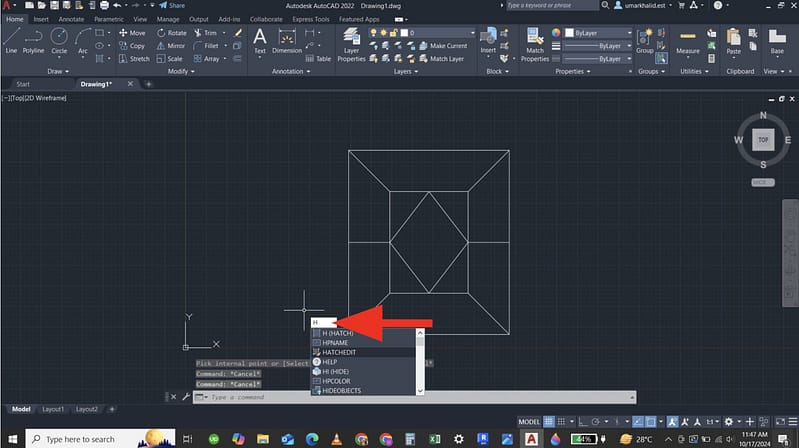Click the Rotate tool in Modify panel
The image size is (799, 448).
(171, 33)
